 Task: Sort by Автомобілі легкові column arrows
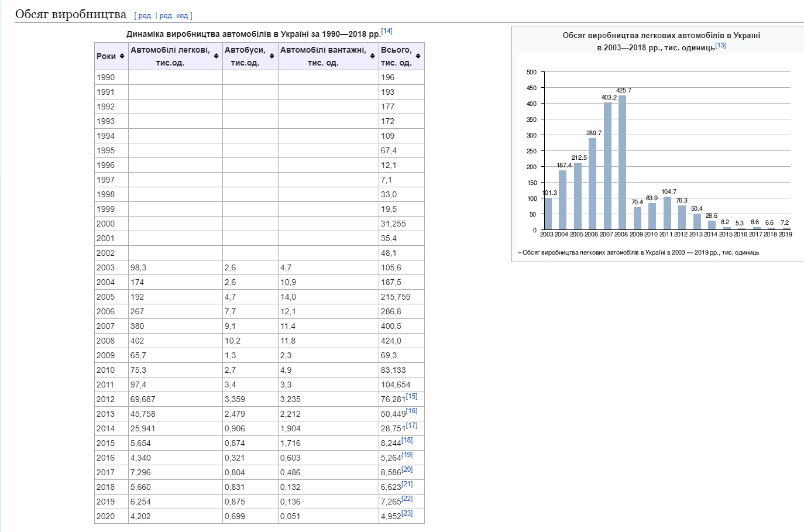point(217,56)
